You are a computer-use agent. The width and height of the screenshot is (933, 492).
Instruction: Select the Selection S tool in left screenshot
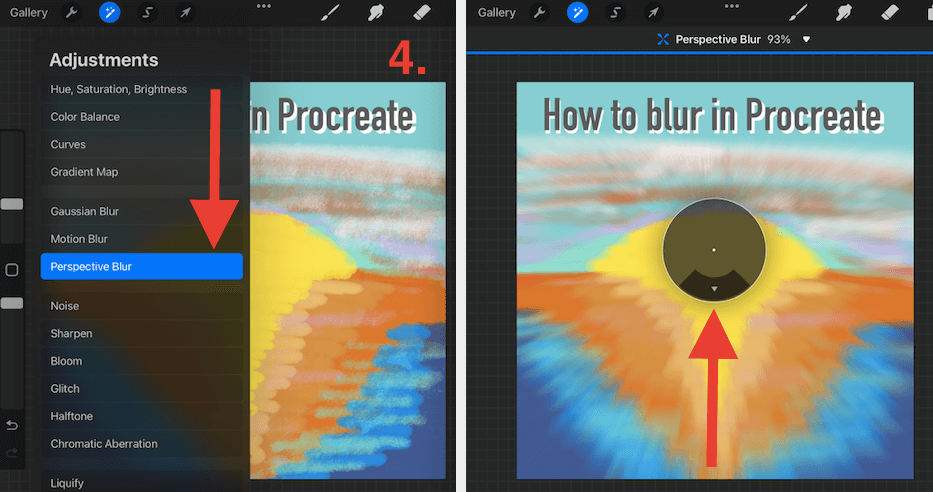[x=147, y=12]
